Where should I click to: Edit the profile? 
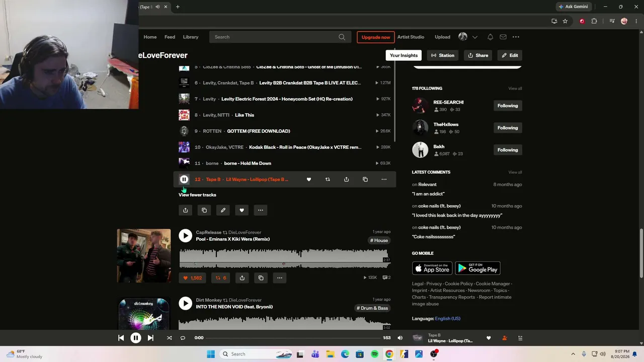coord(510,55)
